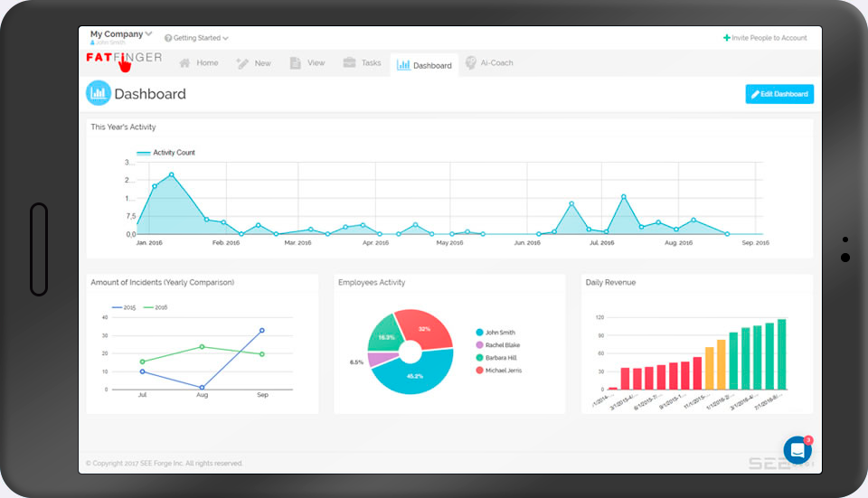The width and height of the screenshot is (868, 498).
Task: Open the Ai-Coach tab
Action: coord(496,63)
